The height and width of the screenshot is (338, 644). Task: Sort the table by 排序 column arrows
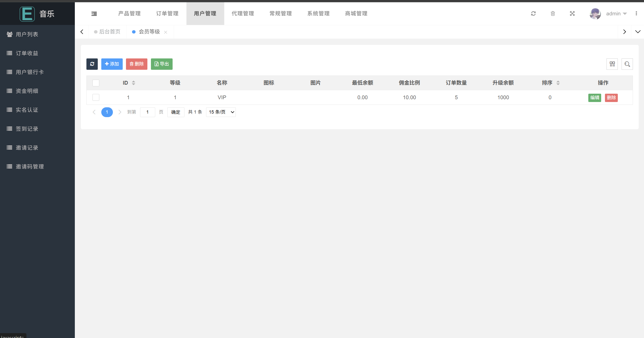click(558, 83)
